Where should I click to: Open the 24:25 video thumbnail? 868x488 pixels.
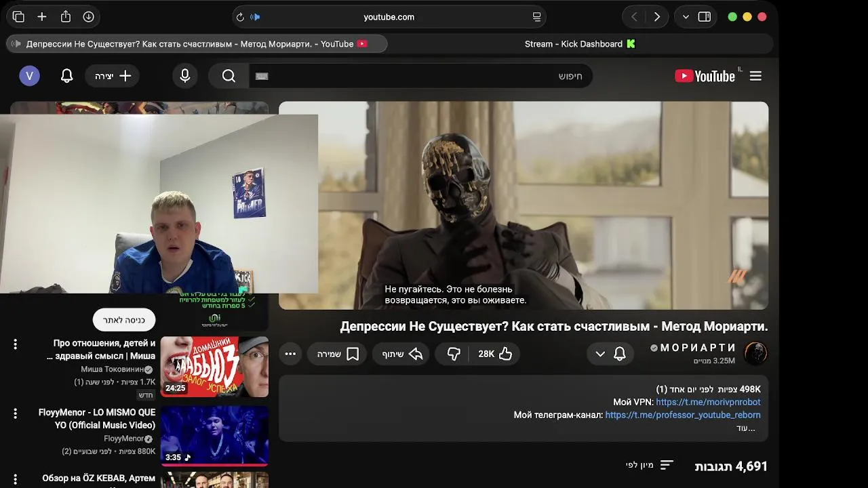pyautogui.click(x=214, y=367)
